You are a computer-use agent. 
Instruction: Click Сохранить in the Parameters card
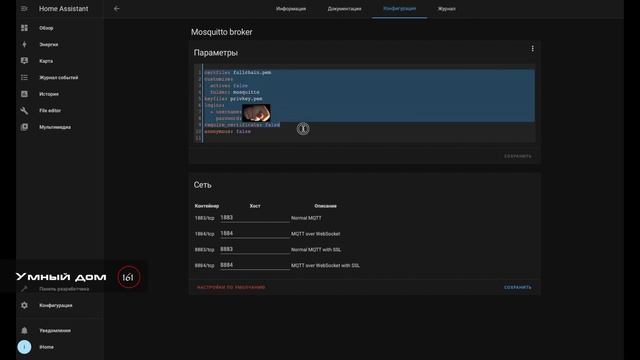pyautogui.click(x=518, y=156)
